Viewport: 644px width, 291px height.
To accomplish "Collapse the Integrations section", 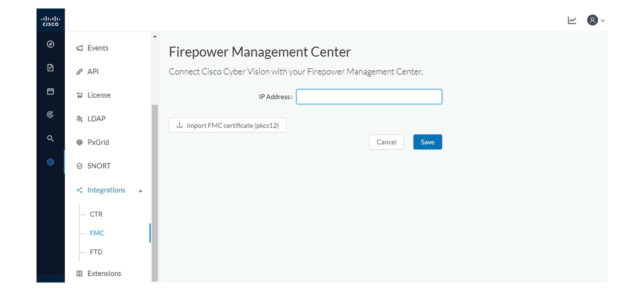I will click(x=140, y=191).
